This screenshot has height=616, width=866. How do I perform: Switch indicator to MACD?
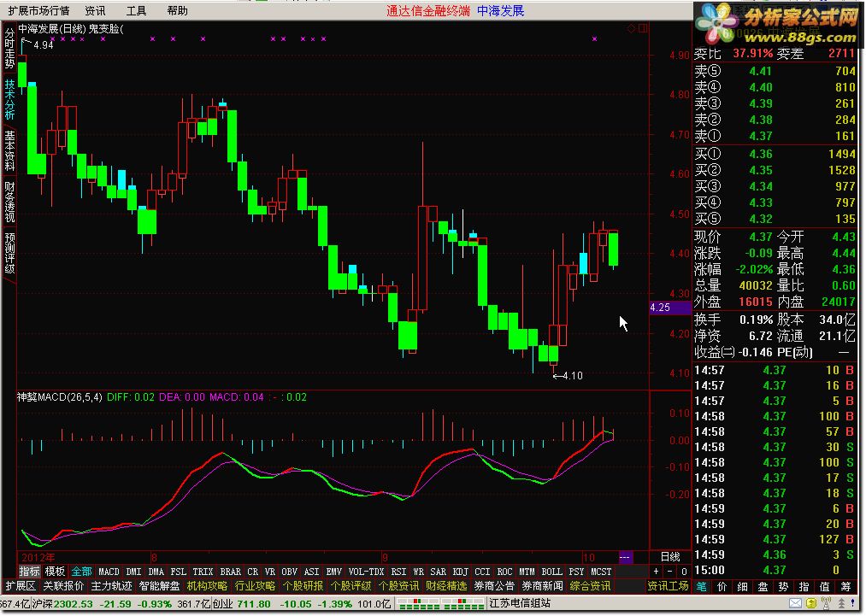pos(109,572)
